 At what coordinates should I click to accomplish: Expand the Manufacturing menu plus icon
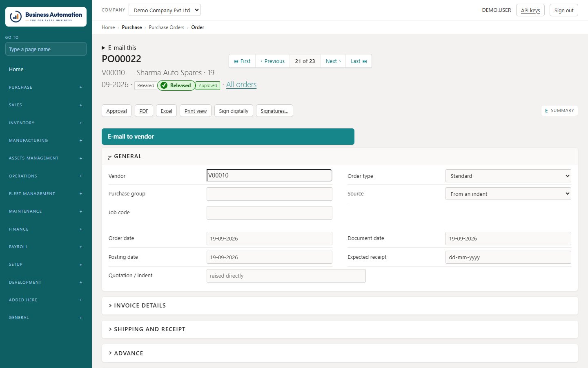(x=81, y=141)
